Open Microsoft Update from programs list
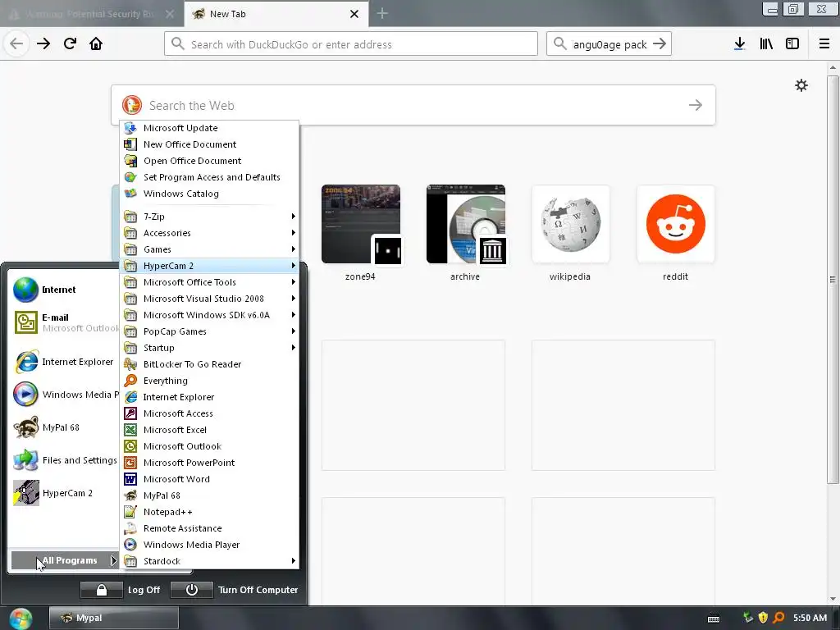Image resolution: width=840 pixels, height=630 pixels. [x=209, y=127]
